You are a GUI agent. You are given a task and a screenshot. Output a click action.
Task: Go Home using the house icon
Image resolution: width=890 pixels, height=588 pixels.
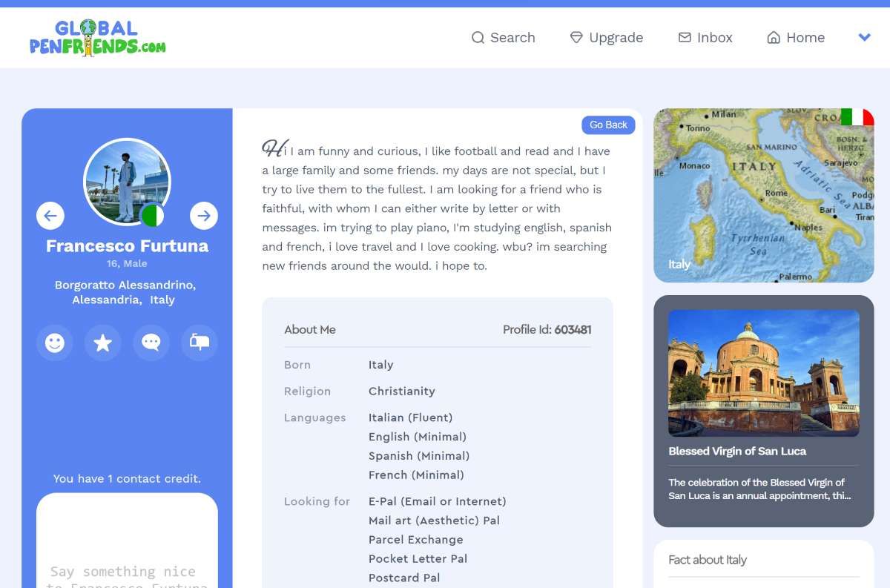pos(774,37)
